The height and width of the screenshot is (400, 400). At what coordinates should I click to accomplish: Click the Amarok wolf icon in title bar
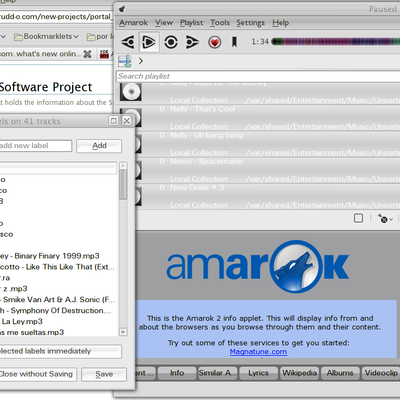click(x=122, y=9)
